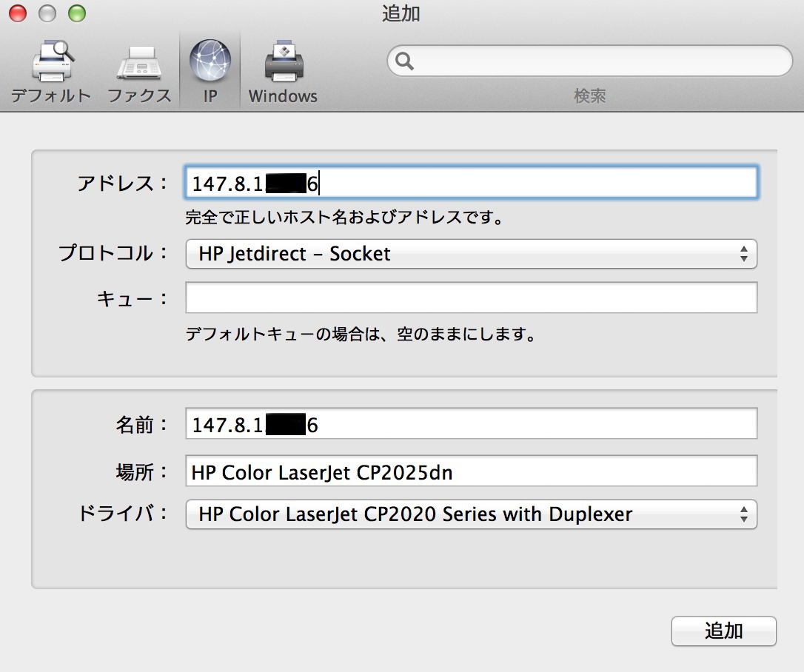Click the アドレス address input field
This screenshot has width=804, height=672.
tap(472, 183)
